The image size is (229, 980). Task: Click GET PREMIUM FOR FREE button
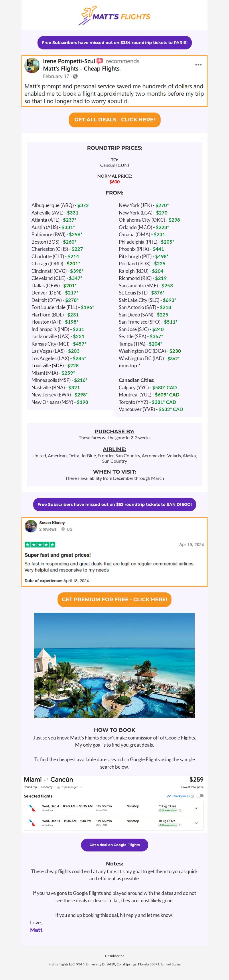click(x=114, y=599)
